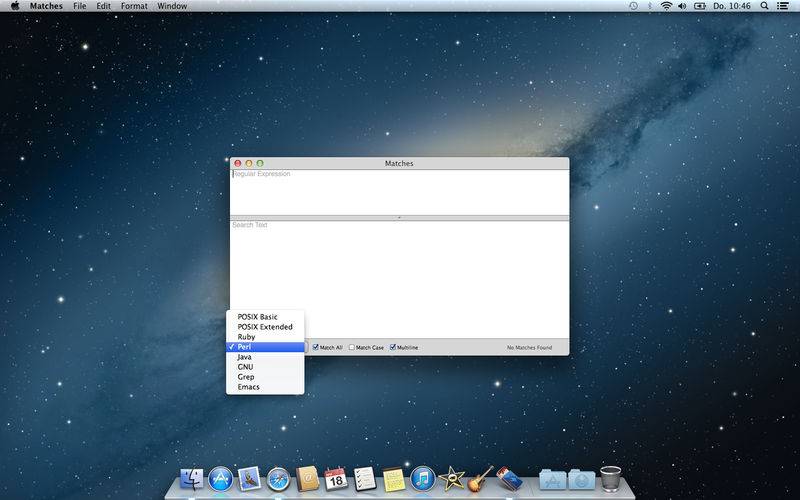Launch iTunes from the Dock
The width and height of the screenshot is (800, 500).
click(x=423, y=480)
